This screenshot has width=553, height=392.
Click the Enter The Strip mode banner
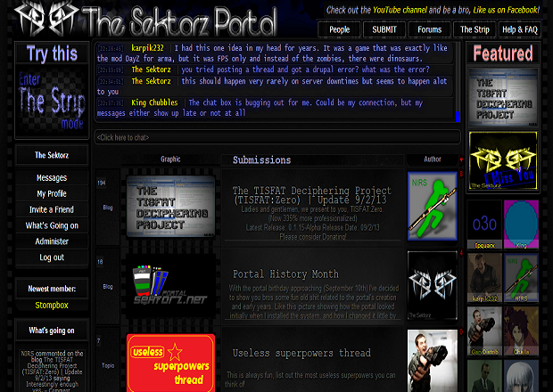pos(52,102)
